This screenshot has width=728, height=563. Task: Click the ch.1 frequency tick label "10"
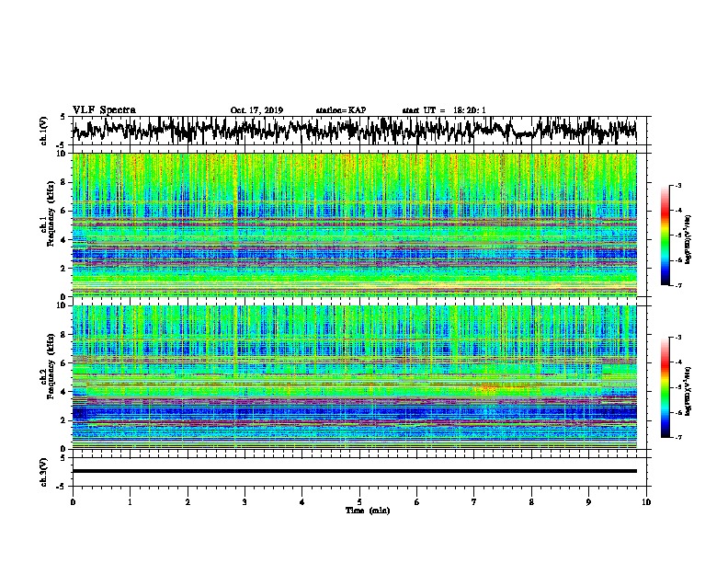click(63, 154)
